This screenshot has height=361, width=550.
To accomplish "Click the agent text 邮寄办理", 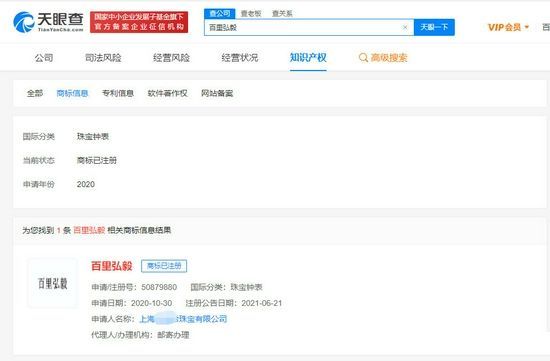I will (x=173, y=335).
